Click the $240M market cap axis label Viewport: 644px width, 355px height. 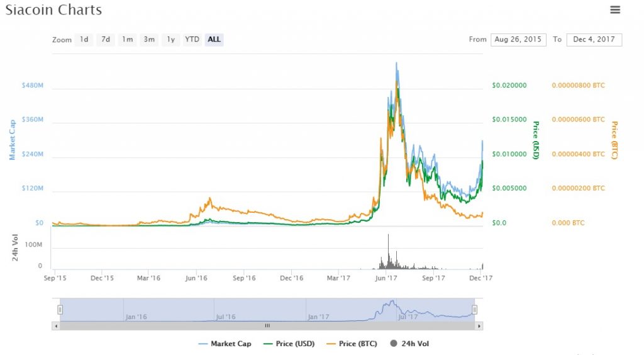(x=33, y=154)
